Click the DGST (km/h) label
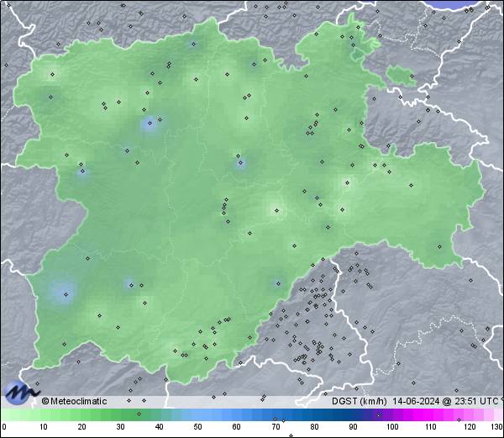 359,401
